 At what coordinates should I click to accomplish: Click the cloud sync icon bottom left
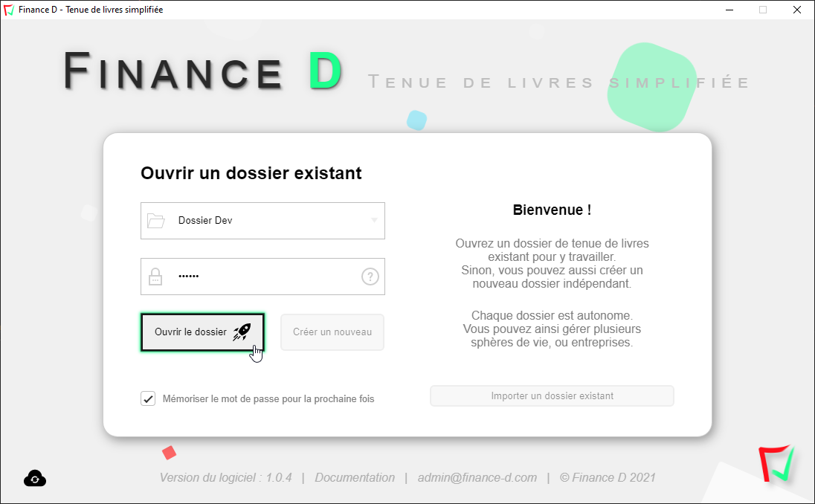[x=34, y=479]
